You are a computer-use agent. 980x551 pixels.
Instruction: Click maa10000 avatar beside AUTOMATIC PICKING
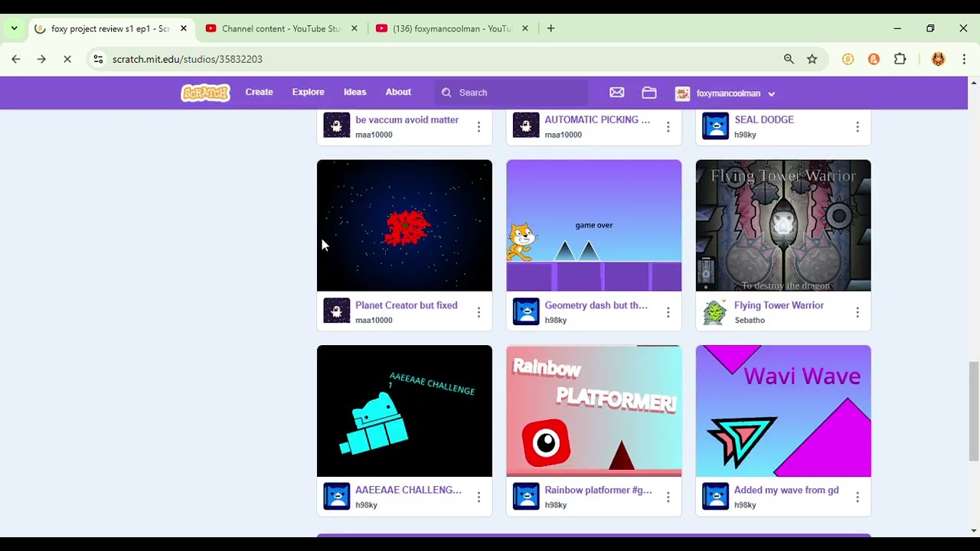(526, 126)
